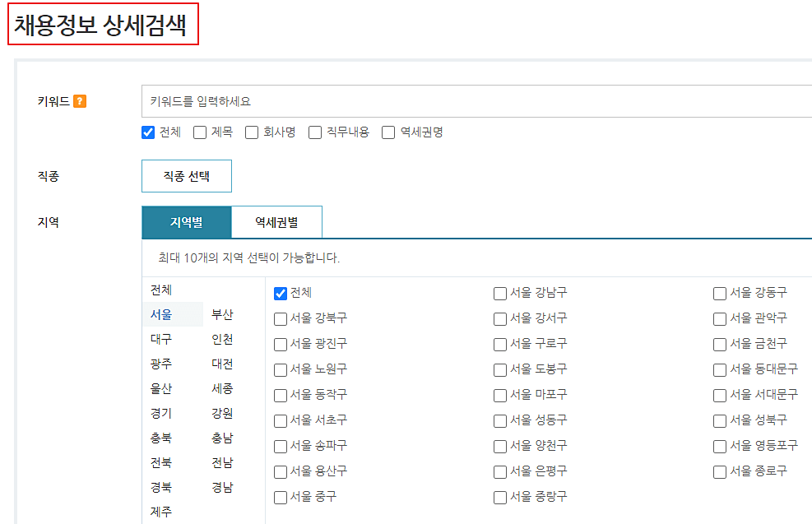Tick 서울 동작구 checkbox
This screenshot has width=812, height=524.
[281, 396]
